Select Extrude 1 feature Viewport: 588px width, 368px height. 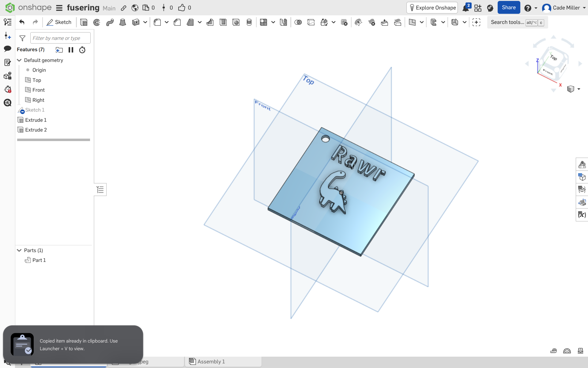[36, 120]
